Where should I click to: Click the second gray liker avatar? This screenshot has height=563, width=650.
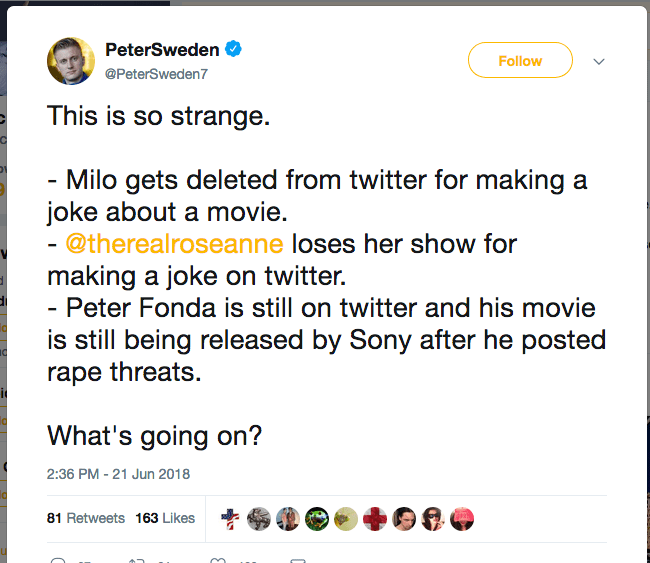click(259, 519)
